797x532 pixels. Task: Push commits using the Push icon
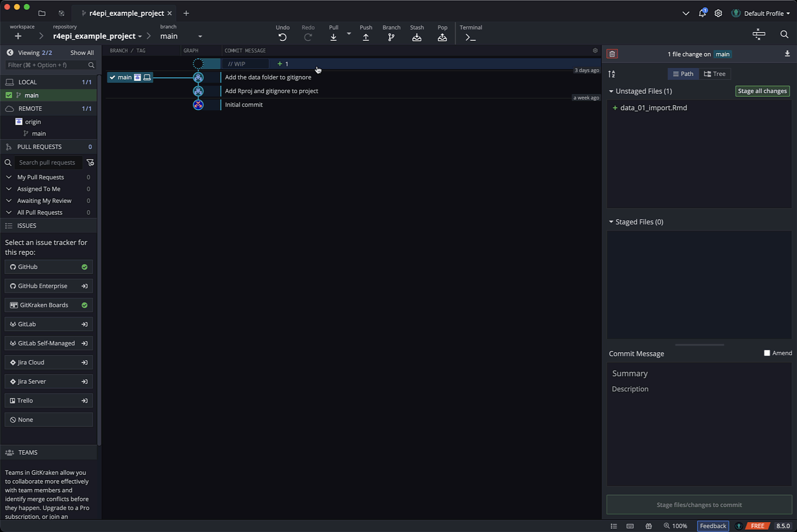click(x=366, y=37)
